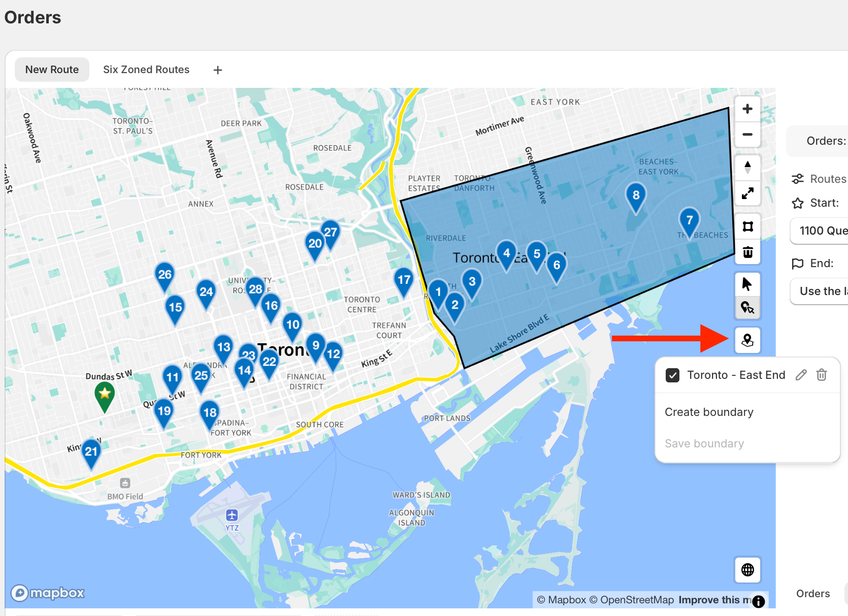Click the start address field 1100 Que

[819, 231]
